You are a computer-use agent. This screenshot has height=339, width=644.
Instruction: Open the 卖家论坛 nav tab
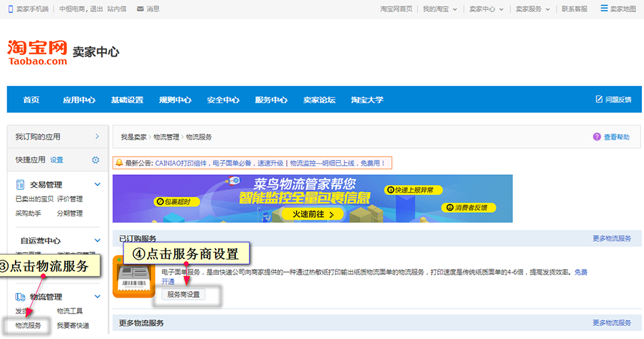(x=319, y=100)
